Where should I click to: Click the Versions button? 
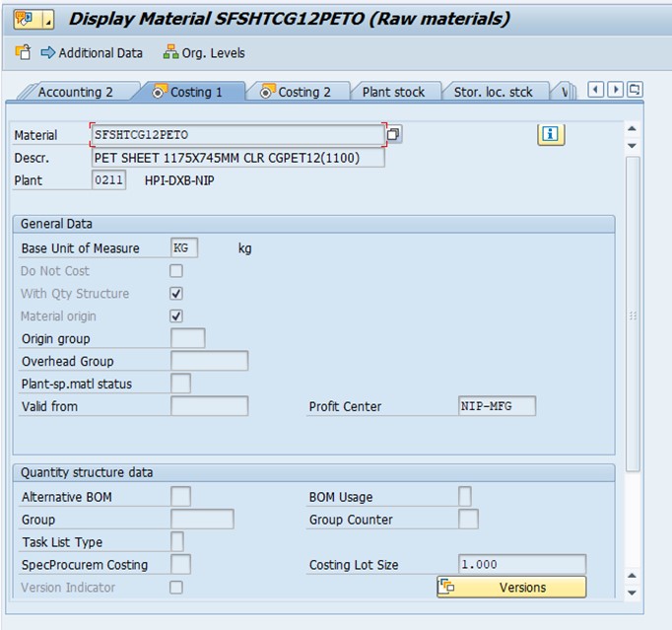(511, 588)
